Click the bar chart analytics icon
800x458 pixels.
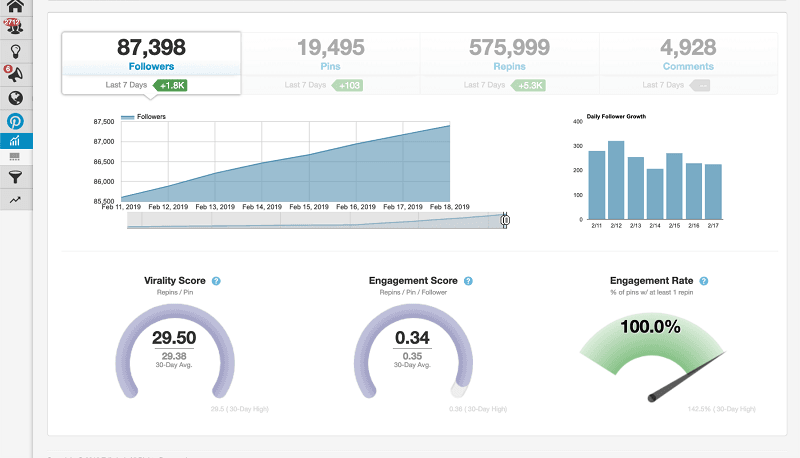(x=15, y=142)
